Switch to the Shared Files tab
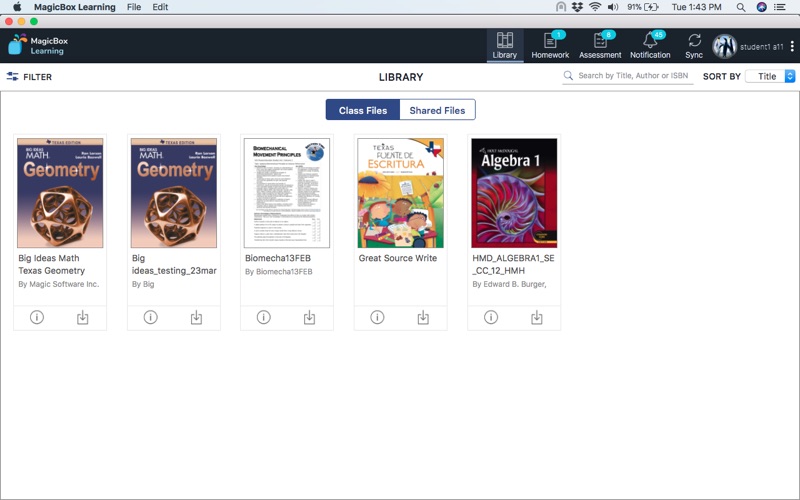The image size is (800, 500). 437,110
